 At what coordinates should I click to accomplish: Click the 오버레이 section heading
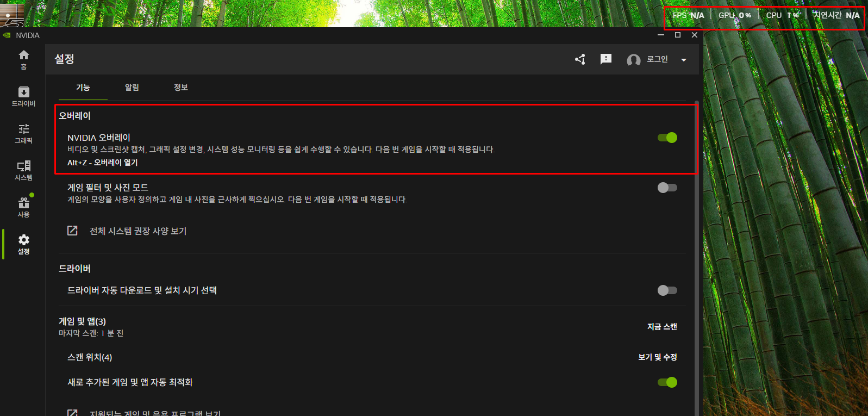(74, 116)
